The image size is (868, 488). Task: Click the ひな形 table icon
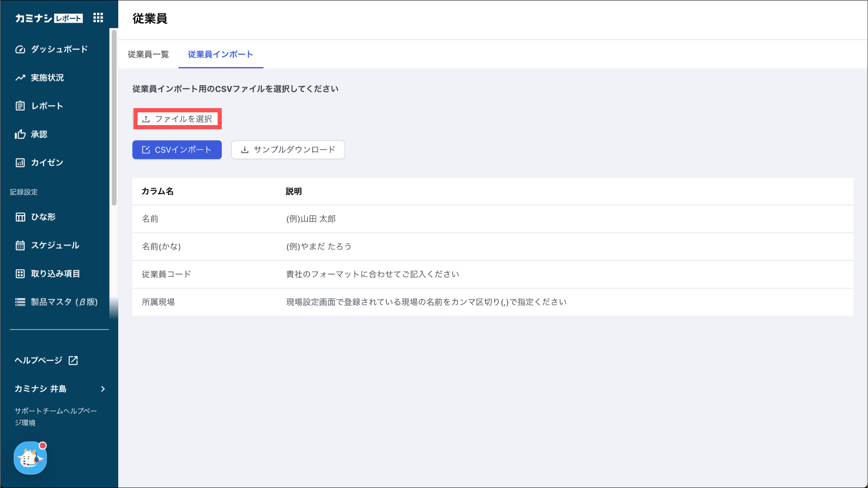tap(20, 217)
